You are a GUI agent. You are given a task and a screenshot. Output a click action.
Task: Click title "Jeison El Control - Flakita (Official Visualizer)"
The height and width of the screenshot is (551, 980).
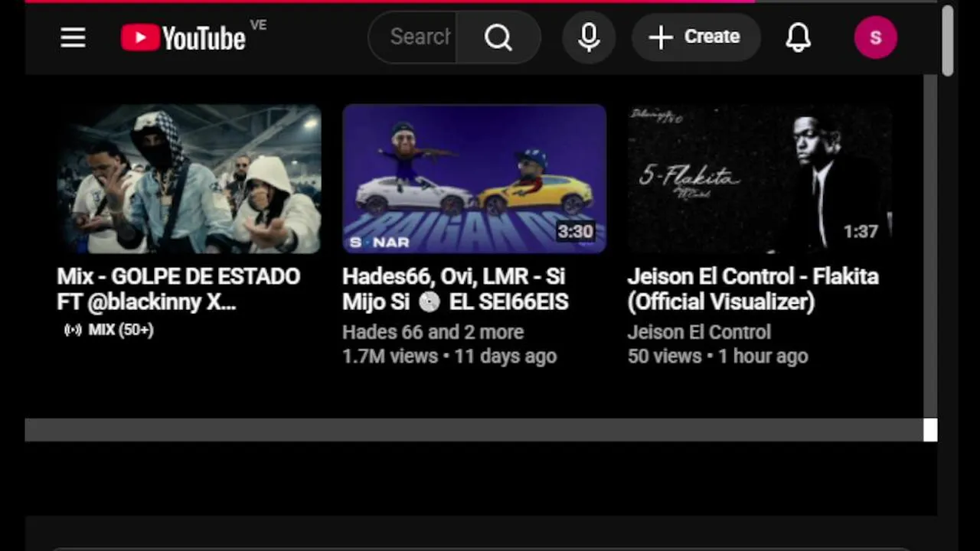click(753, 289)
